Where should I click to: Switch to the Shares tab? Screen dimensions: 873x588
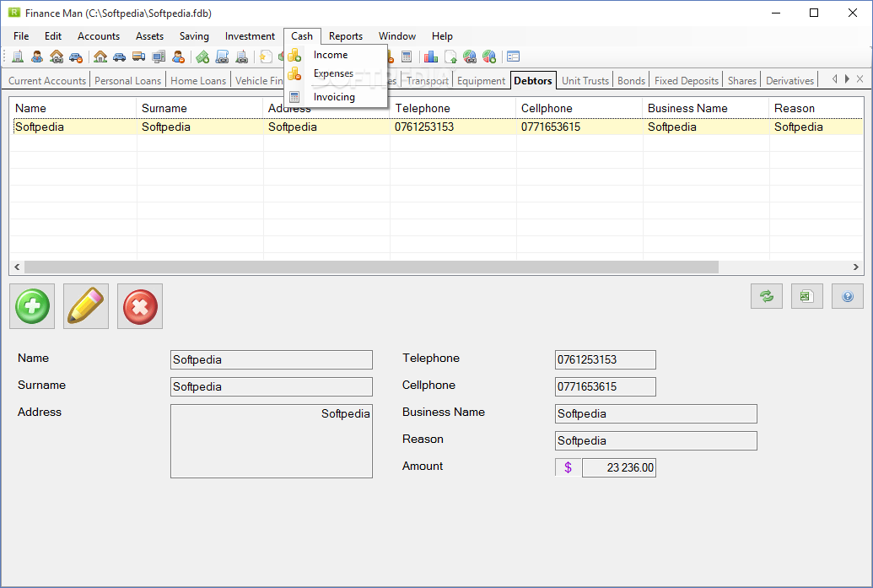click(742, 81)
